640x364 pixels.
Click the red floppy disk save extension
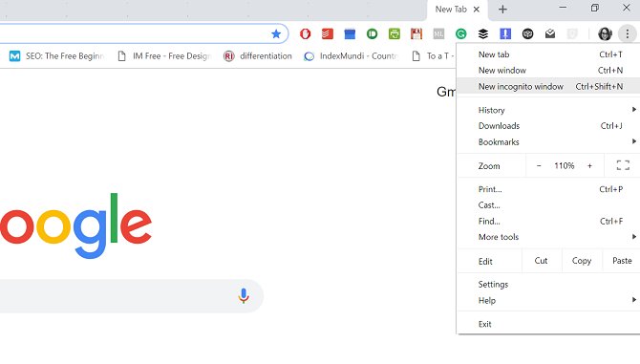pos(416,33)
